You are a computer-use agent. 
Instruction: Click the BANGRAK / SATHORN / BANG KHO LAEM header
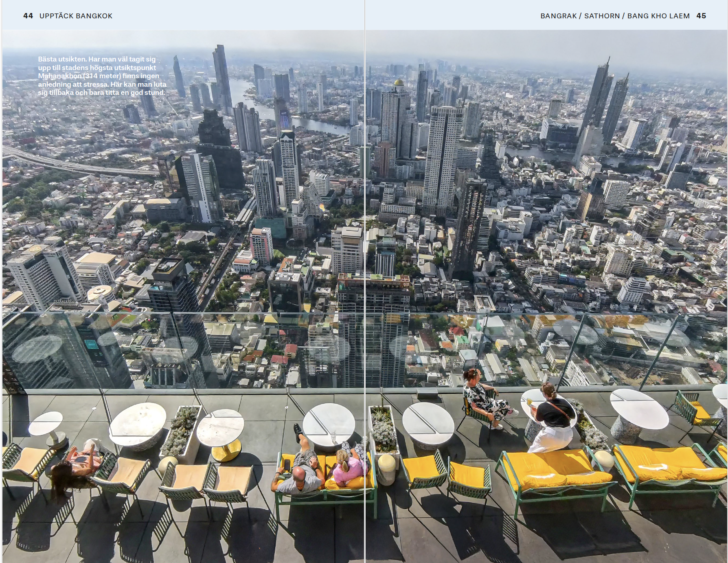pyautogui.click(x=615, y=16)
